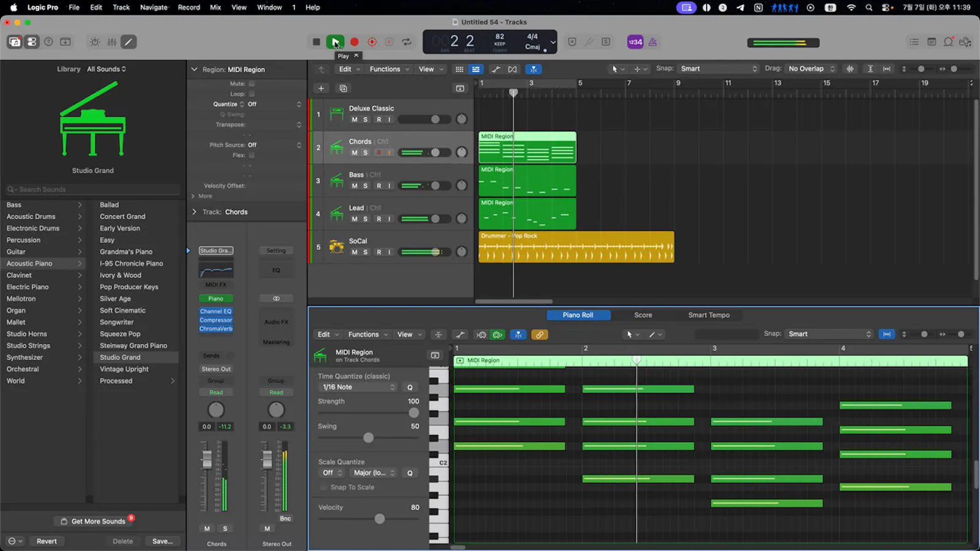Adjust the Strength slider
Viewport: 980px width, 551px height.
pos(414,413)
